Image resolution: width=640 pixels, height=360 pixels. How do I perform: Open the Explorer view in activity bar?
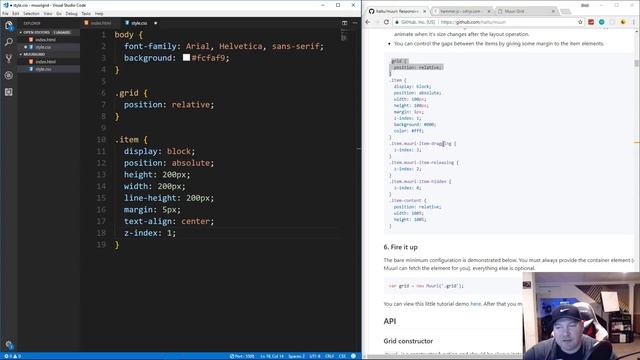click(9, 25)
